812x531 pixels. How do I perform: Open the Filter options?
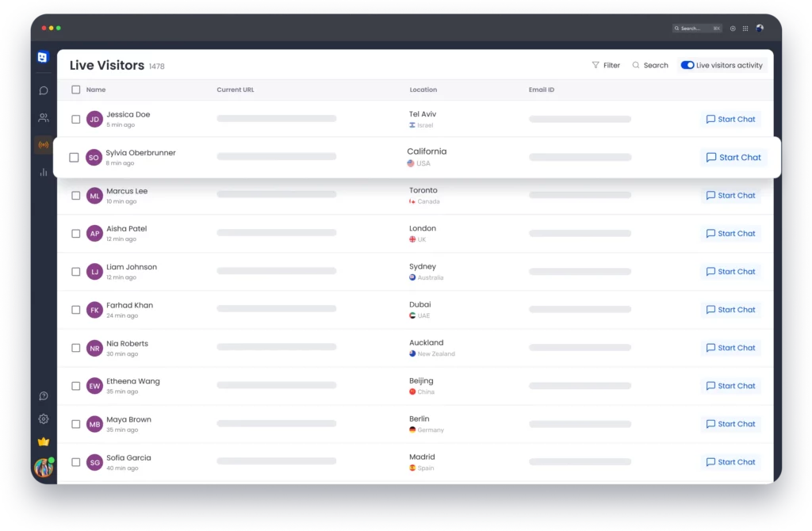[606, 65]
